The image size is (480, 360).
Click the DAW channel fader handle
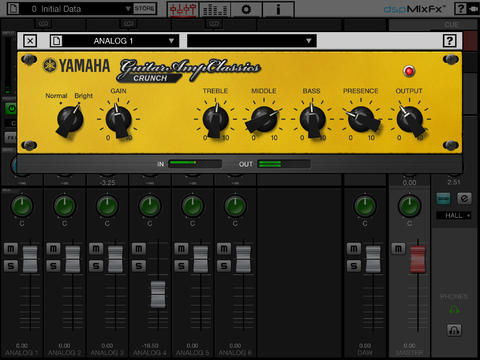[373, 259]
